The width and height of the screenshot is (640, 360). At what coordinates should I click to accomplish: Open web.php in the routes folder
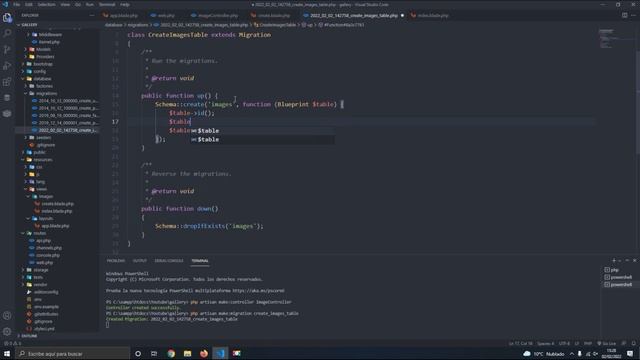click(x=45, y=262)
